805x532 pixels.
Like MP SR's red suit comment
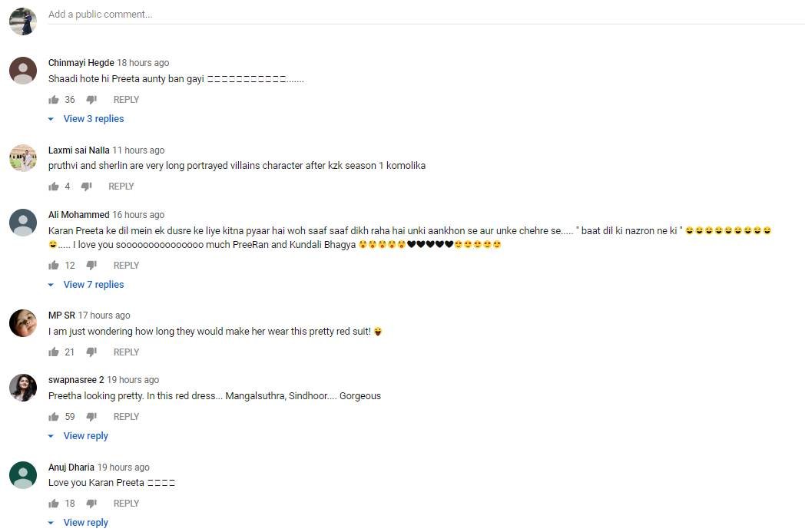click(54, 352)
